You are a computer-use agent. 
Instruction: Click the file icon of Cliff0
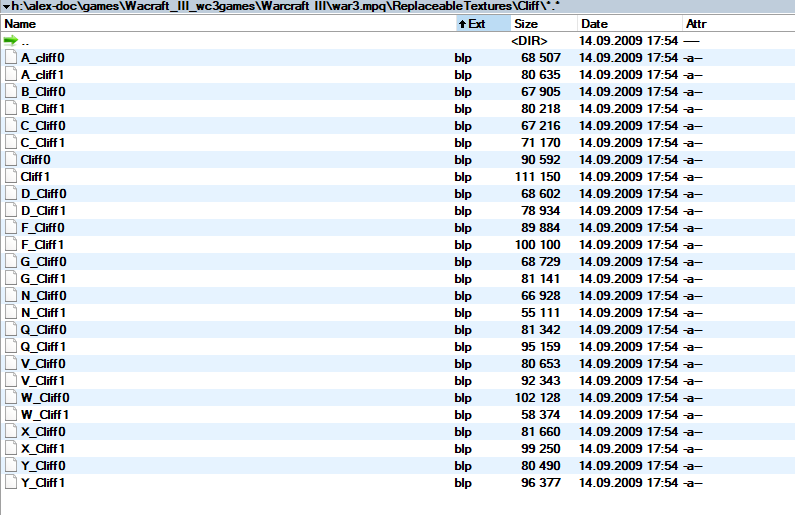[x=11, y=159]
